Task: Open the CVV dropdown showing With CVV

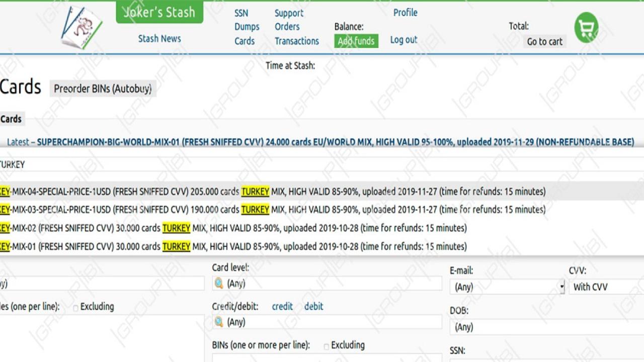Action: point(606,287)
